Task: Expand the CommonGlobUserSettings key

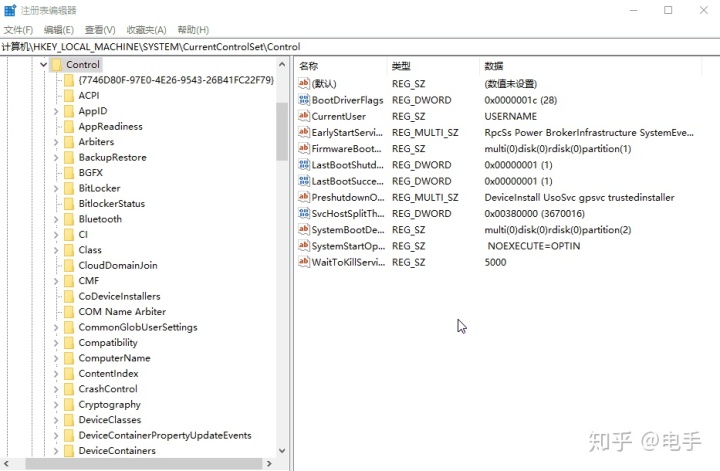Action: [x=56, y=327]
